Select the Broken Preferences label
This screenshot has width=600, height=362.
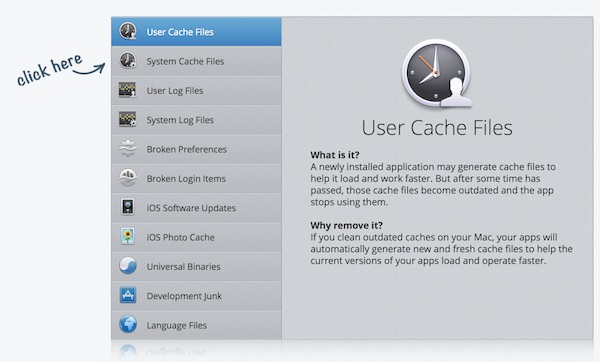[x=187, y=149]
